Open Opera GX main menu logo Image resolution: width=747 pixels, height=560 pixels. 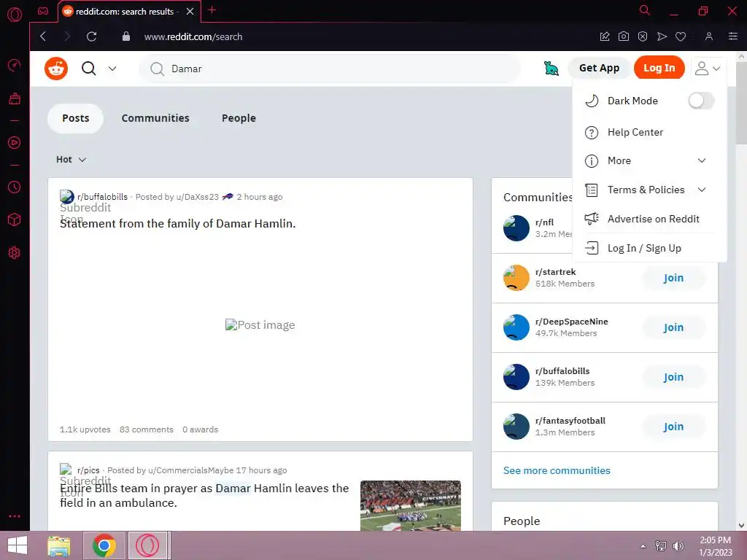15,15
